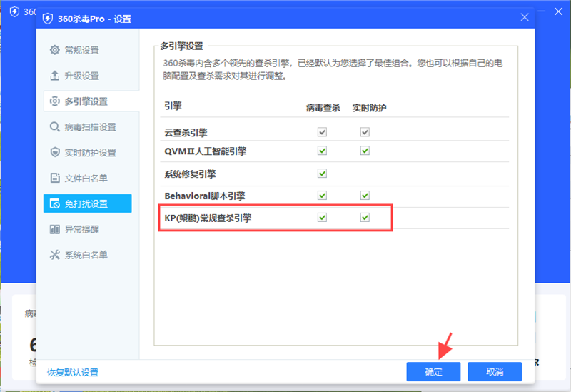The height and width of the screenshot is (392, 571).
Task: Open the 异常提醒 tab
Action: (x=87, y=229)
